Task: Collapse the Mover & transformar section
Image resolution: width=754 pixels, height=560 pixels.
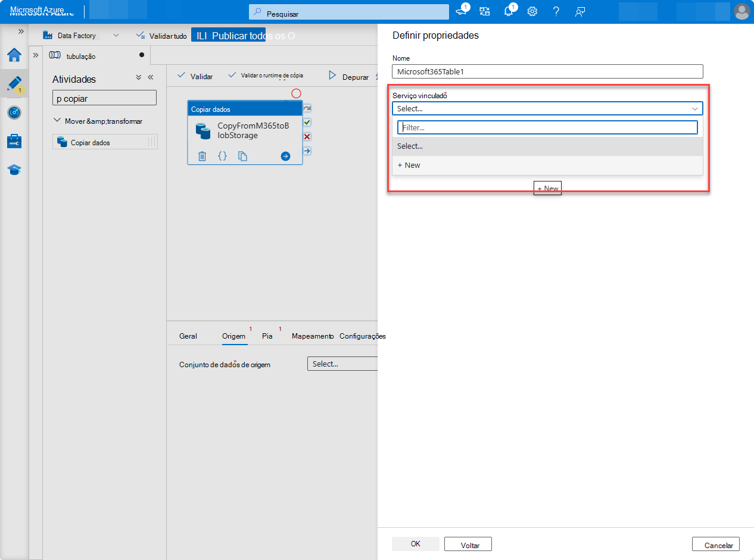Action: click(58, 121)
